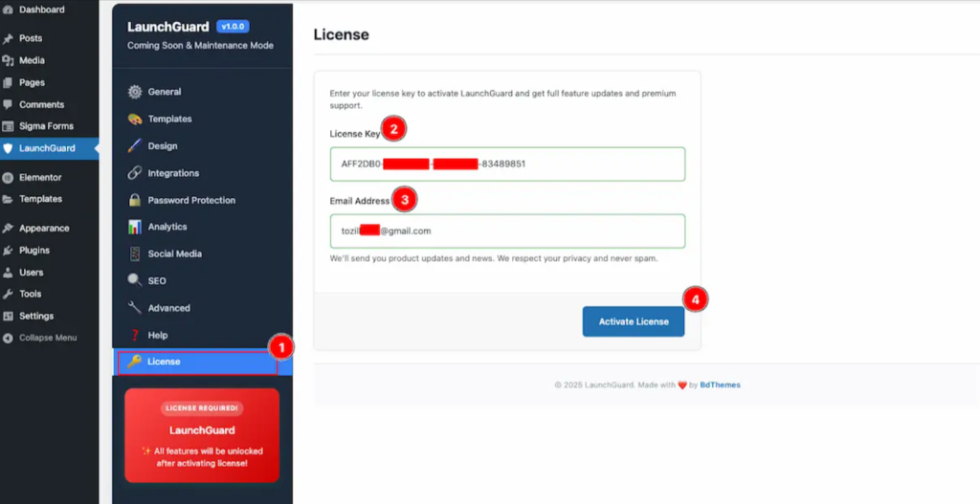Click the License page heading
The image size is (980, 504).
pos(342,35)
